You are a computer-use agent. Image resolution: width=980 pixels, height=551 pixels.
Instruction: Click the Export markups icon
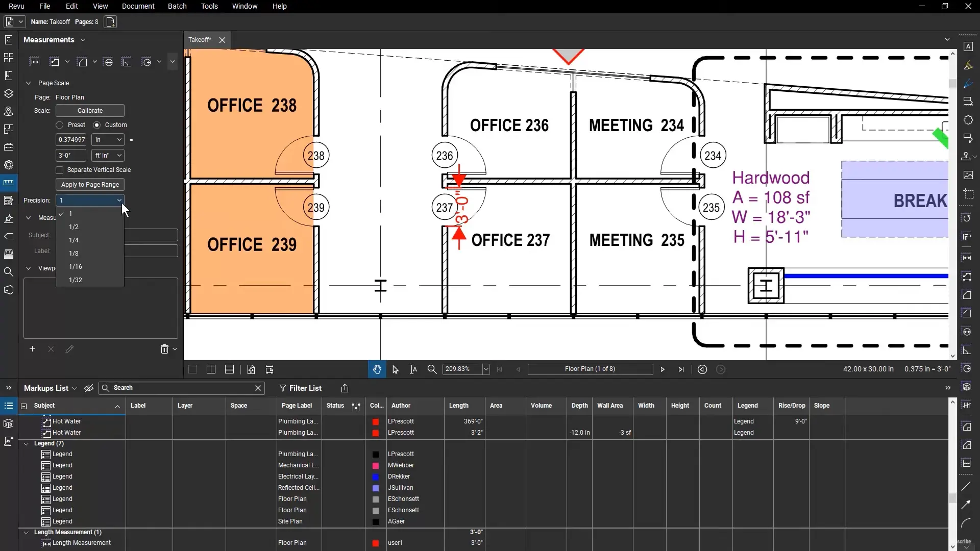[x=345, y=388]
